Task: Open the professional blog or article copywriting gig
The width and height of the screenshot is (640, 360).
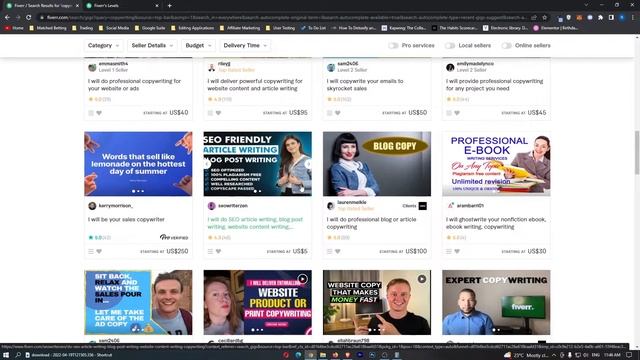Action: tap(371, 223)
